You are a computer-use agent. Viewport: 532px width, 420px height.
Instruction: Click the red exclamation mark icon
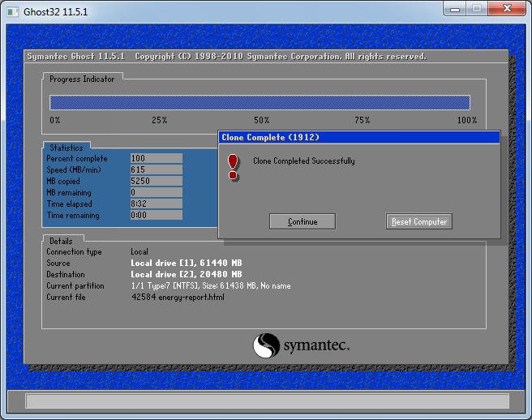234,165
